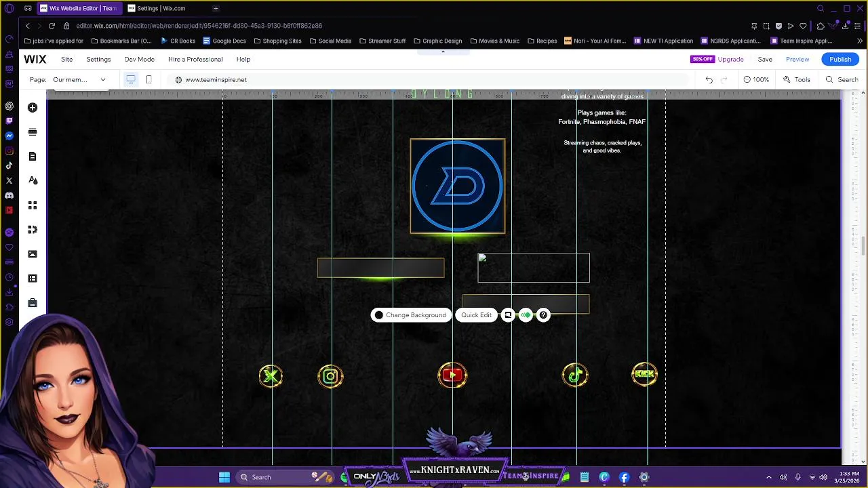
Task: Open Discord in browser sidebar
Action: pos(9,196)
